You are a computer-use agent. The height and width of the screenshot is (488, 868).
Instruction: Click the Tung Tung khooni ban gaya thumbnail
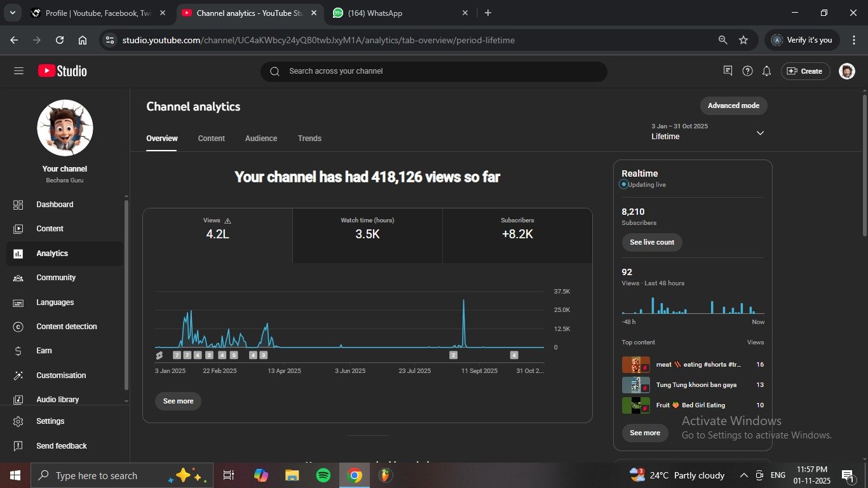[x=635, y=385]
